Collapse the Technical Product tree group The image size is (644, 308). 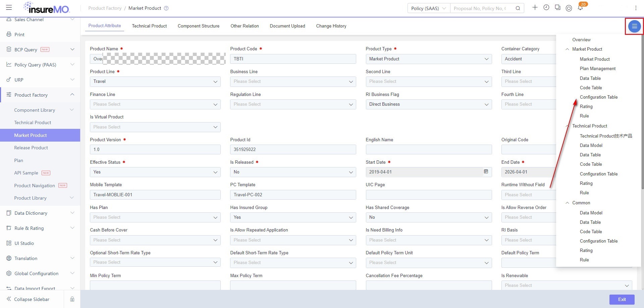coord(567,126)
